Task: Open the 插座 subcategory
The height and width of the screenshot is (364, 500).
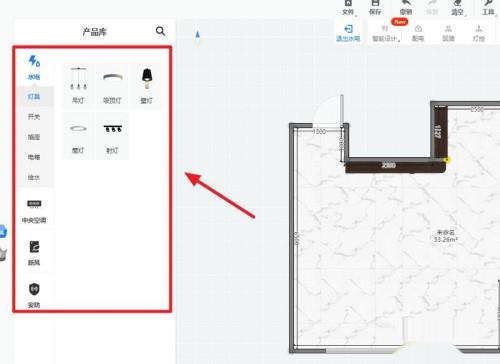Action: point(34,137)
